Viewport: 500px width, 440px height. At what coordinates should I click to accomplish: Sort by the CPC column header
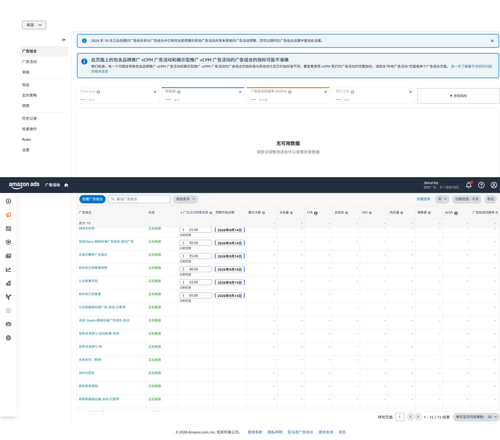point(365,213)
